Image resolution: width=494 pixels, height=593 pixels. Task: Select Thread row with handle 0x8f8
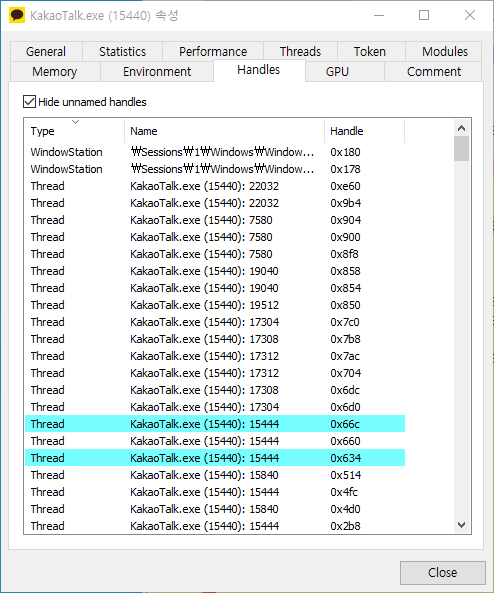(x=215, y=254)
